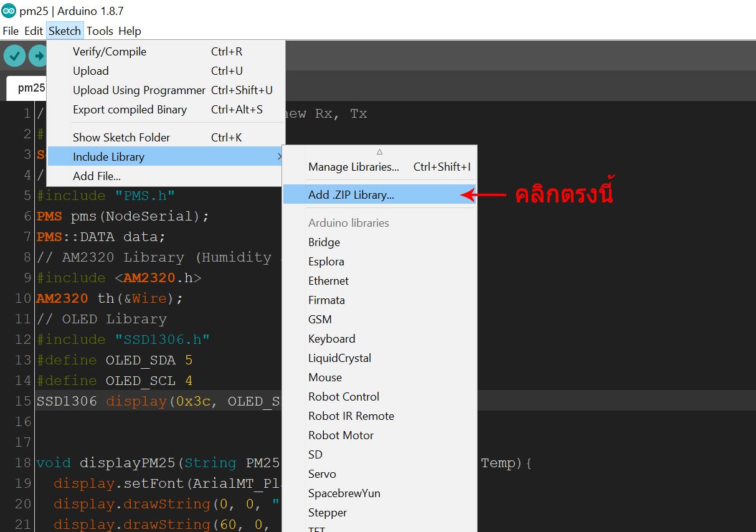Viewport: 756px width, 532px height.
Task: Include the Keyboard library
Action: point(380,339)
